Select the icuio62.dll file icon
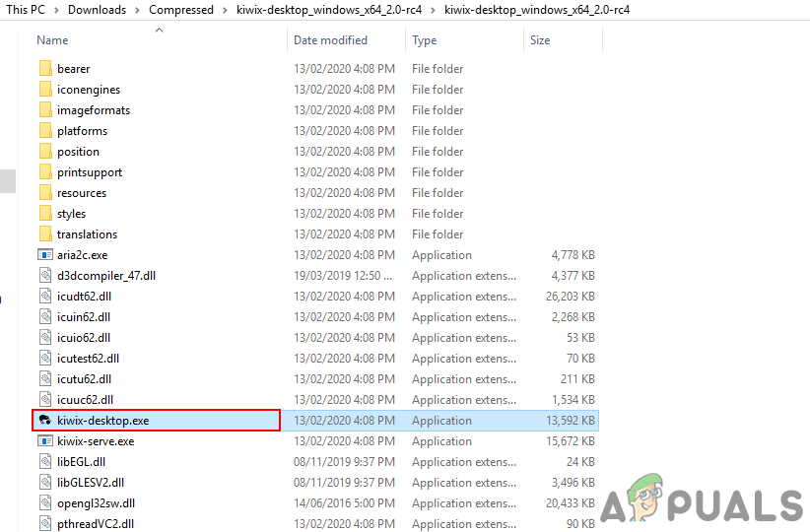810x532 pixels. tap(45, 337)
